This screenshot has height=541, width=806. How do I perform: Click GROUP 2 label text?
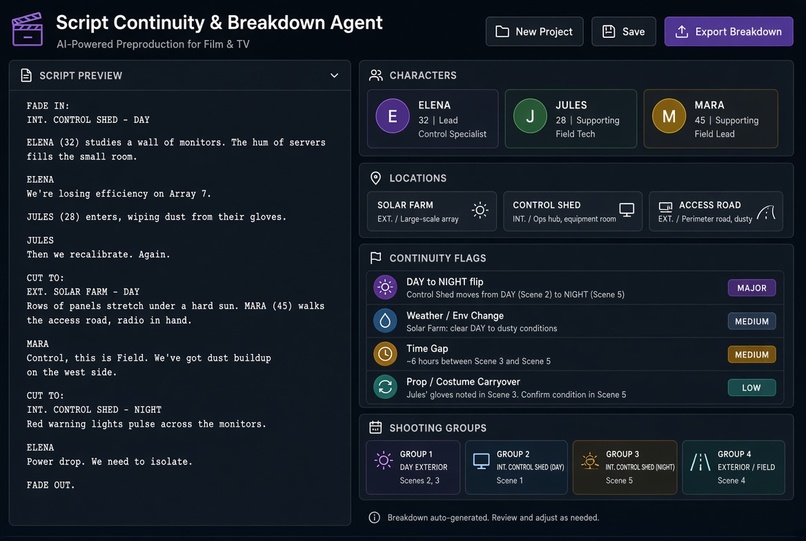[513, 454]
